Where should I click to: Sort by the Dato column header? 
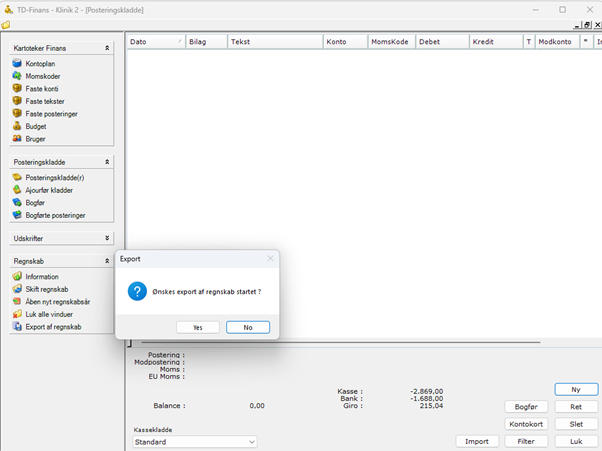tap(156, 42)
